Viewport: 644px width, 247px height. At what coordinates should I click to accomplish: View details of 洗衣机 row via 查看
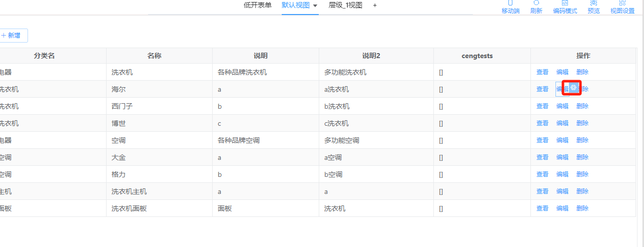(542, 72)
